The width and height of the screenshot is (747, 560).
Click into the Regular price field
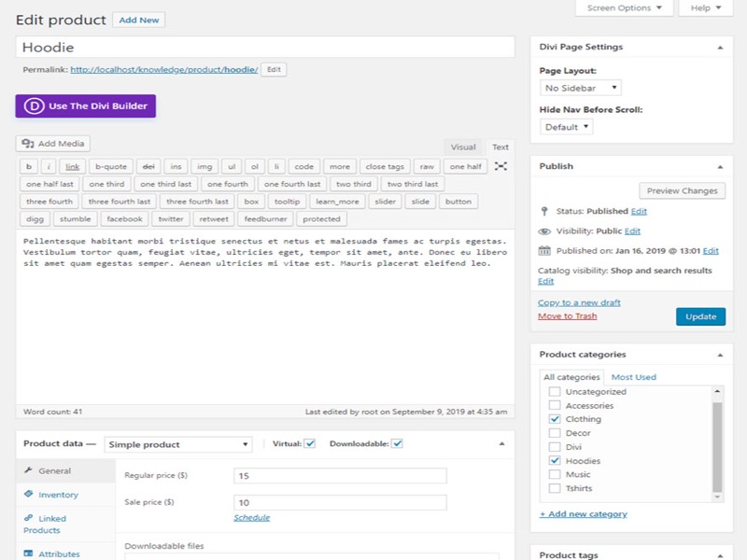pyautogui.click(x=340, y=476)
